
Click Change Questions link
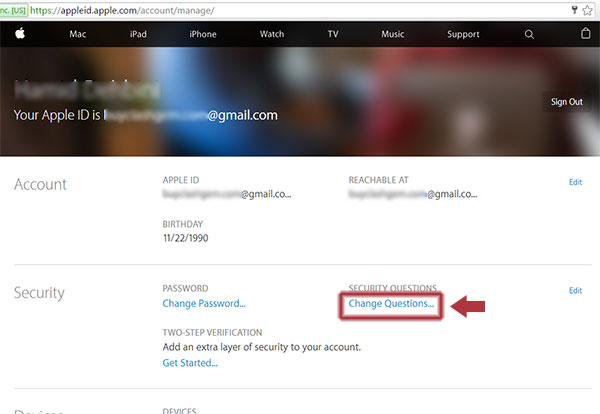(x=391, y=304)
